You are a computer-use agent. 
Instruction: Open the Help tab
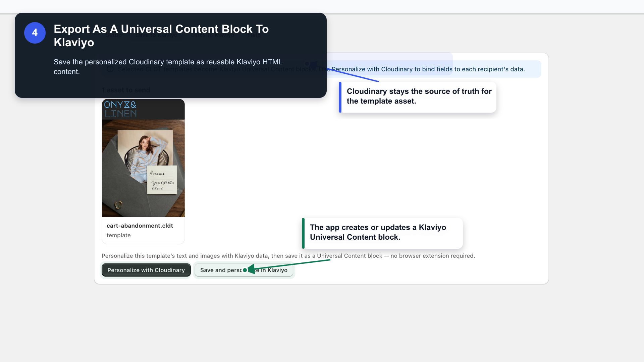pos(255,35)
